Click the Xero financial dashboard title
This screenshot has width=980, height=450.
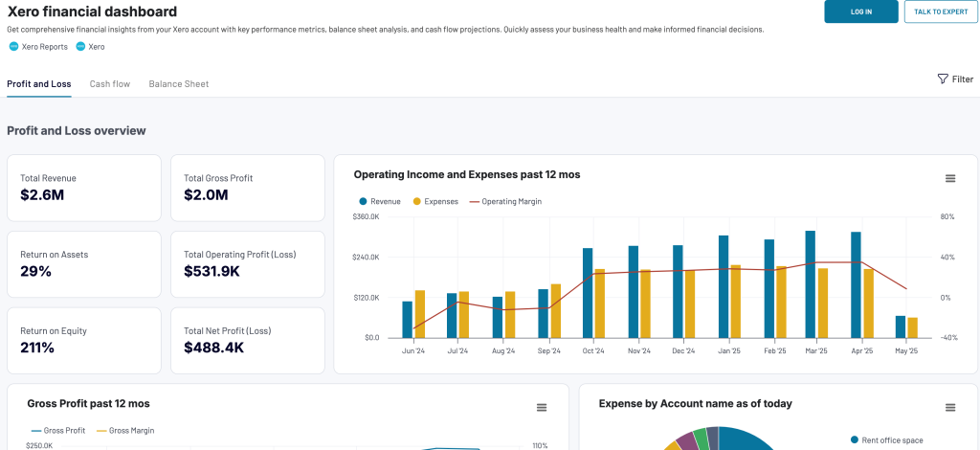coord(92,11)
